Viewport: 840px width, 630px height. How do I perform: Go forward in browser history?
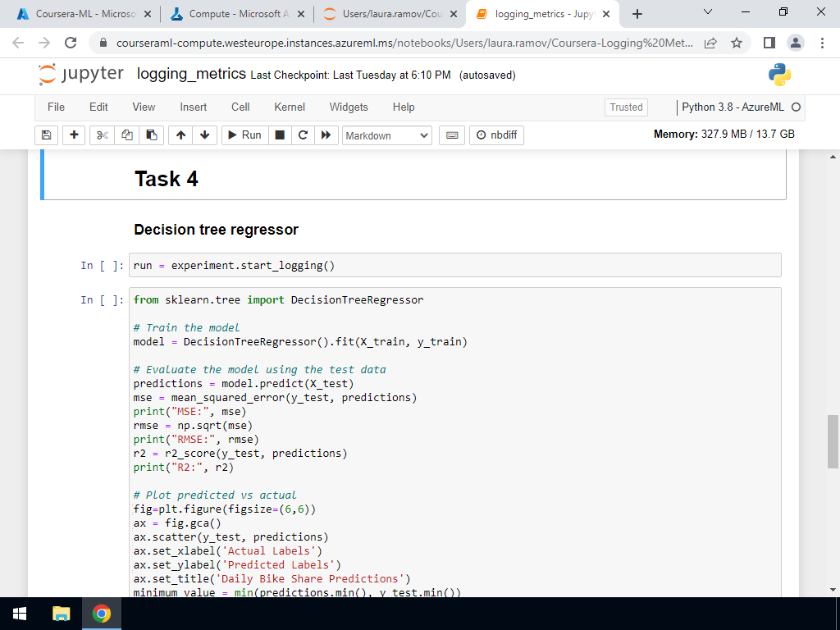[x=44, y=43]
